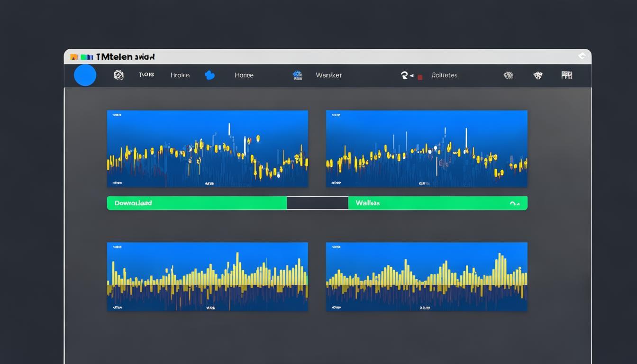Select the Rolutetes menu item

(445, 75)
